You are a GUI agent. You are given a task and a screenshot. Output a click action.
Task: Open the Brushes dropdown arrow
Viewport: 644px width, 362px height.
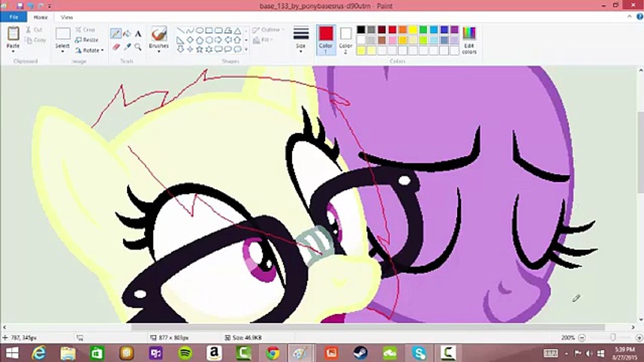(159, 51)
